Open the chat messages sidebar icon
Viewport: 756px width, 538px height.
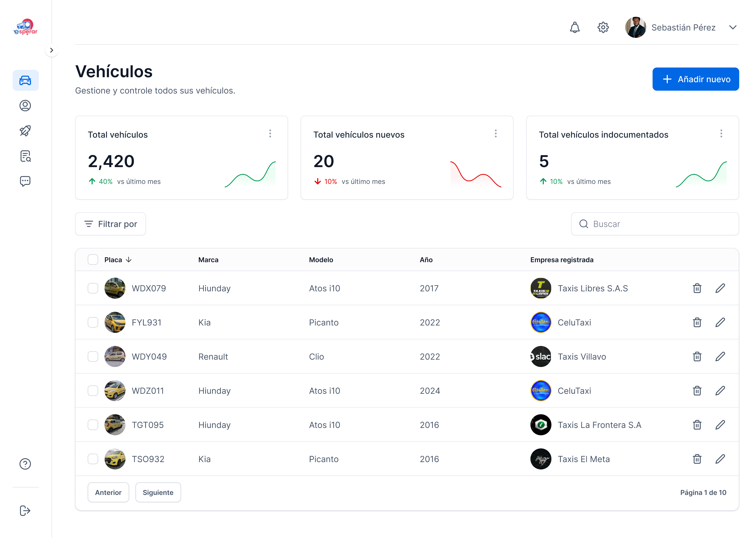coord(25,181)
